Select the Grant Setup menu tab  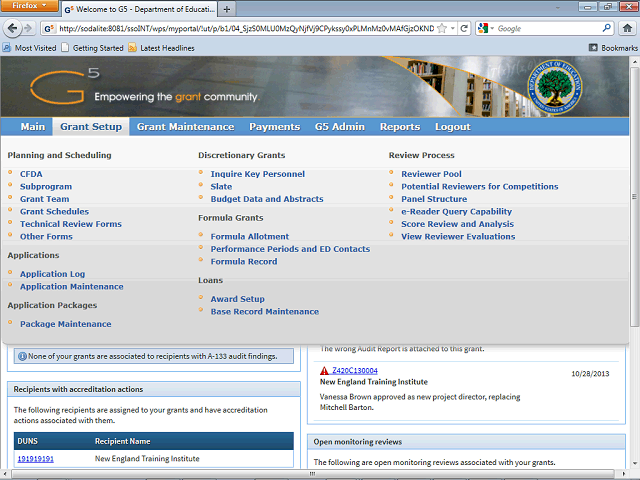tap(91, 127)
